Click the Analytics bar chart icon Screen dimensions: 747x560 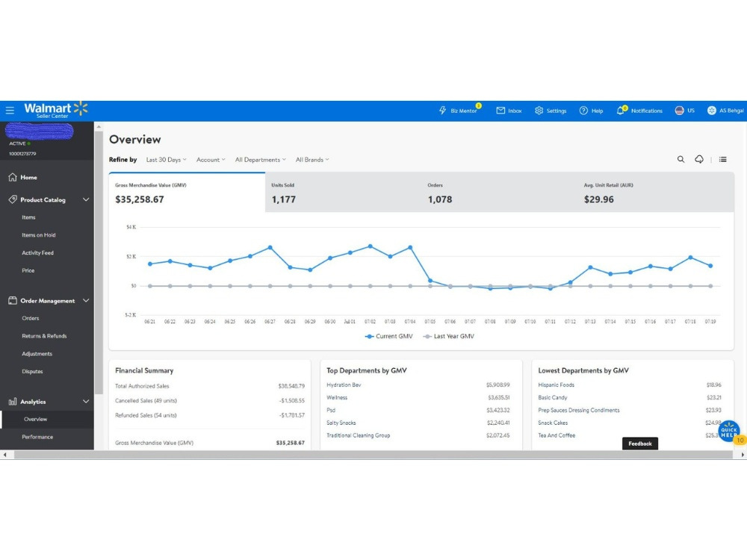13,402
